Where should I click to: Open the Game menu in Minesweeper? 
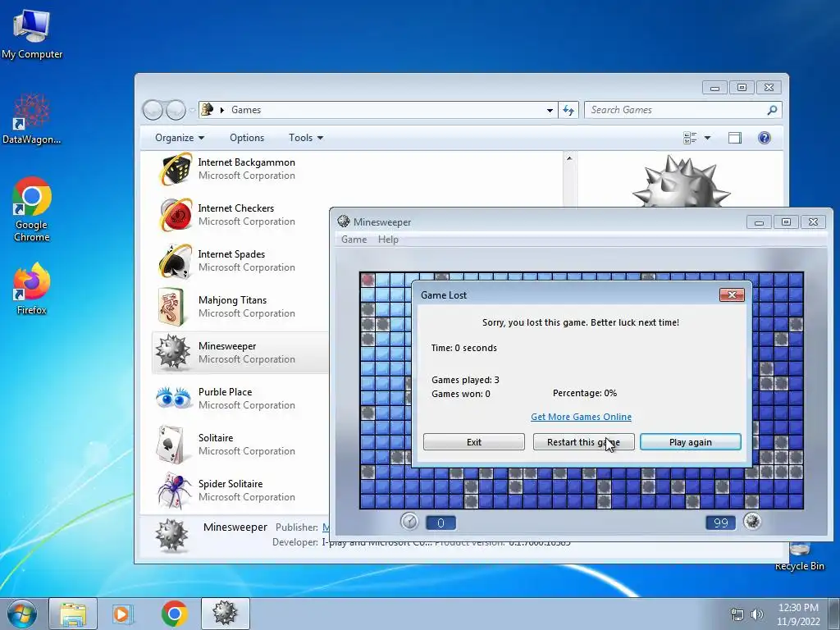tap(354, 240)
